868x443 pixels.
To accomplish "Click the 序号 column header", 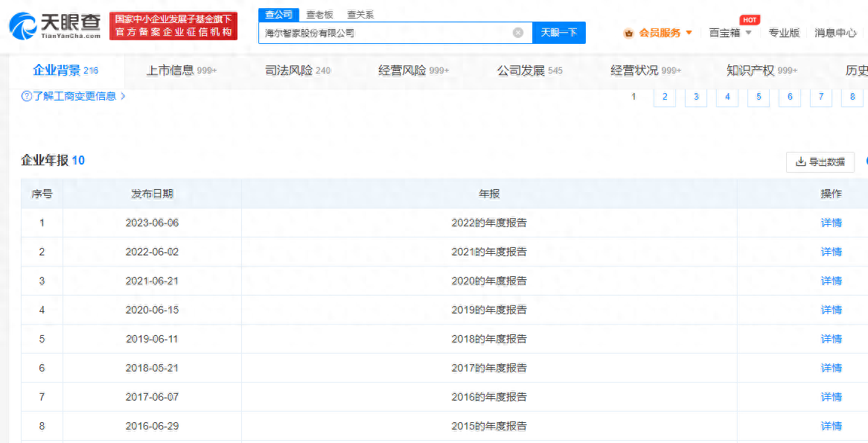I will click(42, 194).
